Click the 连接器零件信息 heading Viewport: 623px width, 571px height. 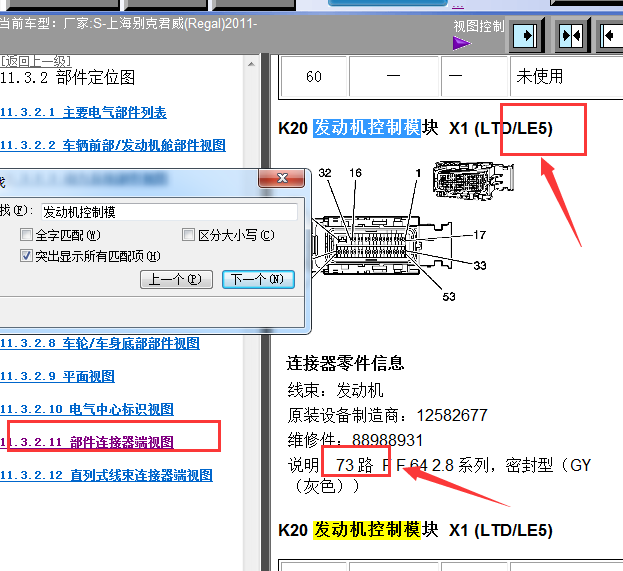click(x=345, y=363)
